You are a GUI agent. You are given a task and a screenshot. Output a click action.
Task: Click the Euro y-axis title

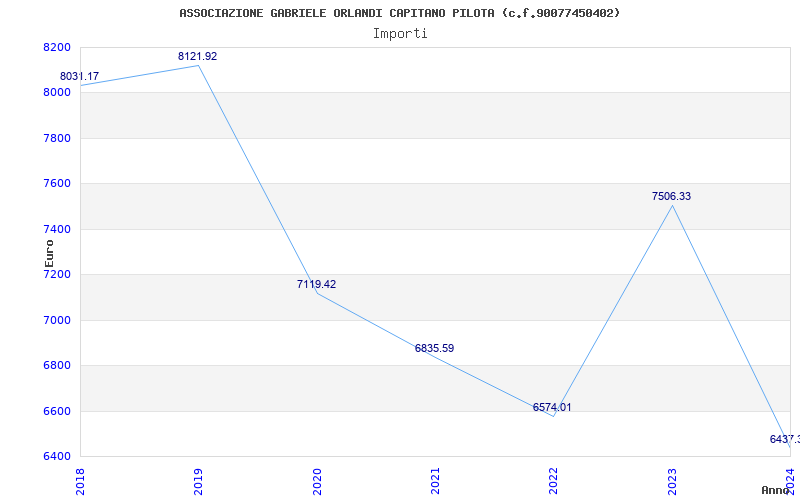[x=49, y=254]
